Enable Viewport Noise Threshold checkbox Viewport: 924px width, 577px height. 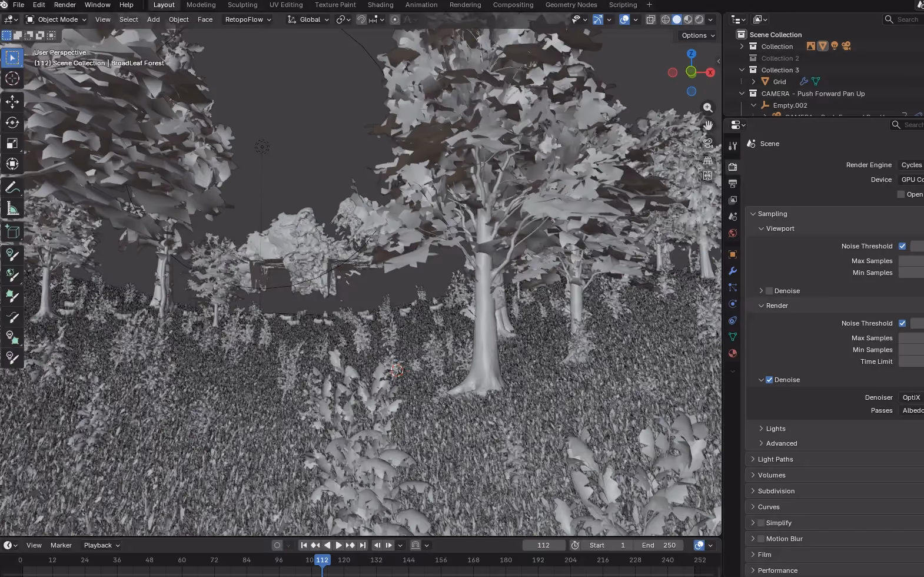pos(902,246)
